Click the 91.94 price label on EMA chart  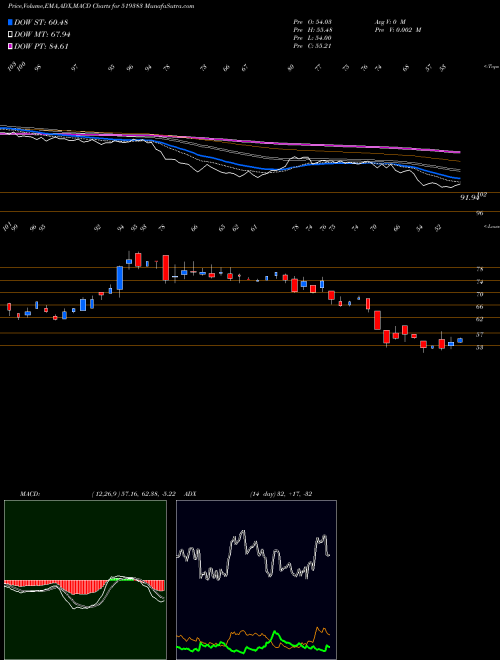point(470,197)
